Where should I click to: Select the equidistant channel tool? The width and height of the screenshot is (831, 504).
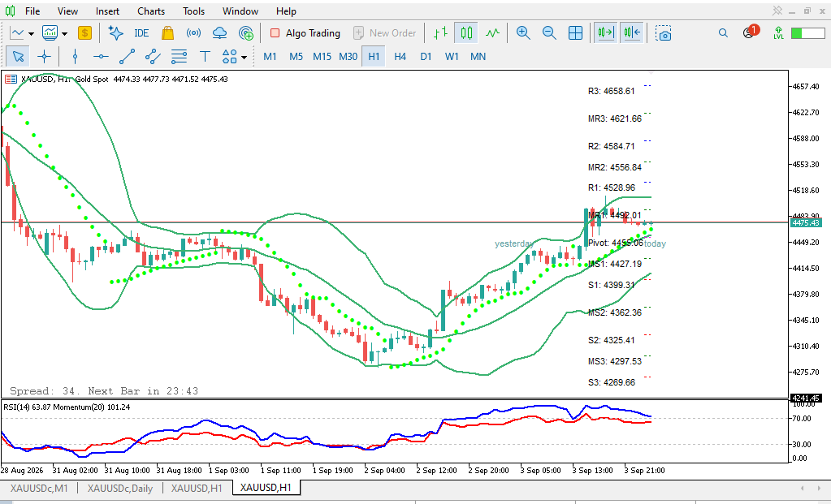pos(153,56)
